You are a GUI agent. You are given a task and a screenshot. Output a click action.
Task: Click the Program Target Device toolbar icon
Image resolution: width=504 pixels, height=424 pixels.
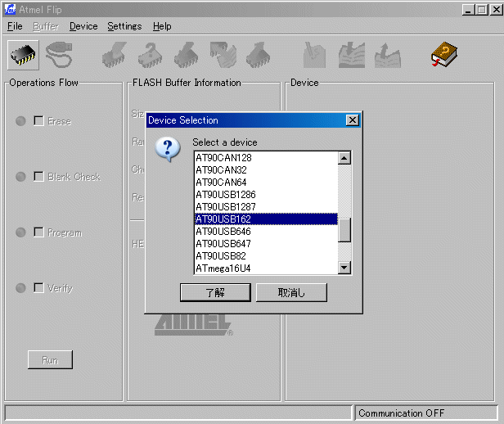(x=186, y=55)
